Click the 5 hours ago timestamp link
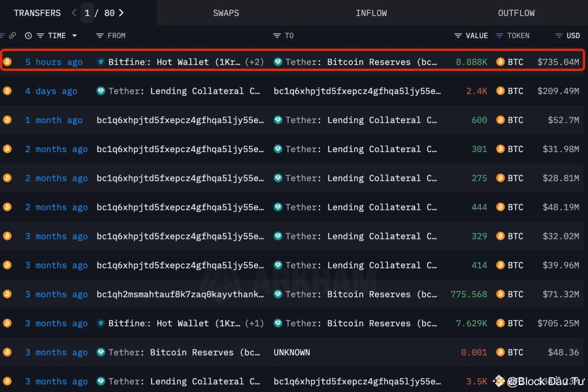The width and height of the screenshot is (588, 392). pyautogui.click(x=54, y=62)
